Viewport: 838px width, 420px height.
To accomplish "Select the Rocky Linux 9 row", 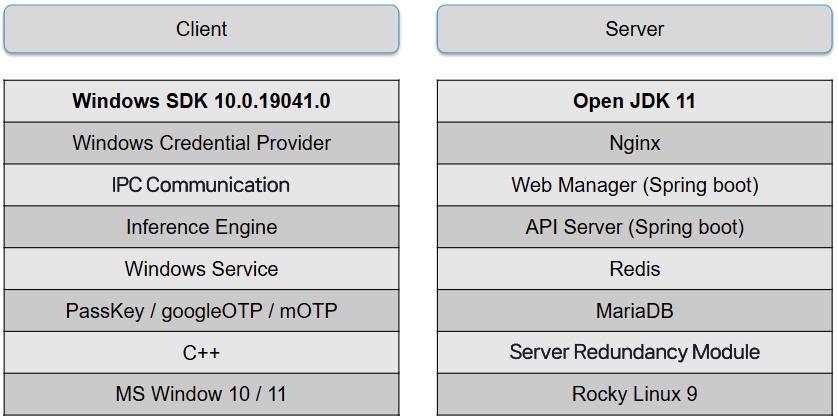I will point(634,394).
